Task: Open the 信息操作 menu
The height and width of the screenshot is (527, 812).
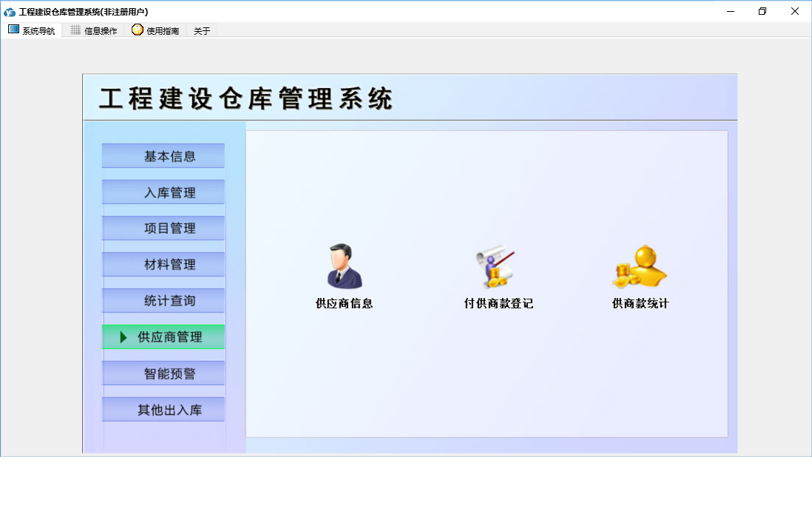Action: [94, 30]
